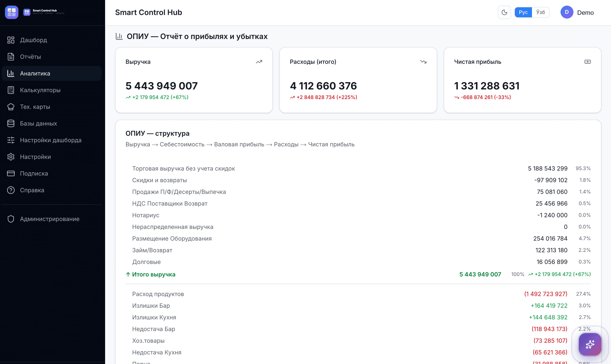Go to Подписка page
The width and height of the screenshot is (611, 364).
click(x=52, y=173)
